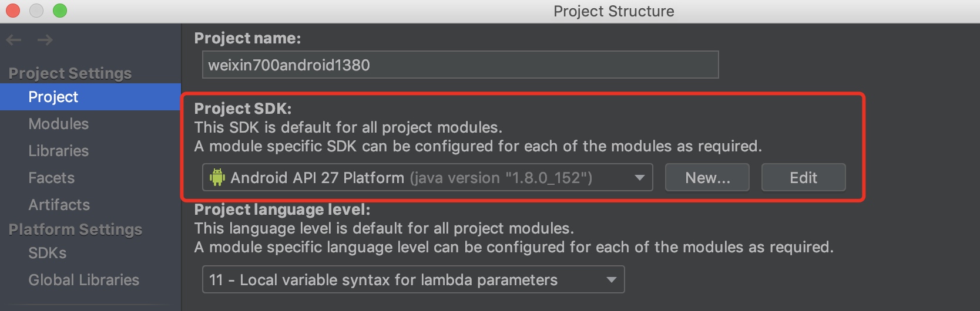The width and height of the screenshot is (980, 311).
Task: Click the green maximize window button
Action: 60,11
